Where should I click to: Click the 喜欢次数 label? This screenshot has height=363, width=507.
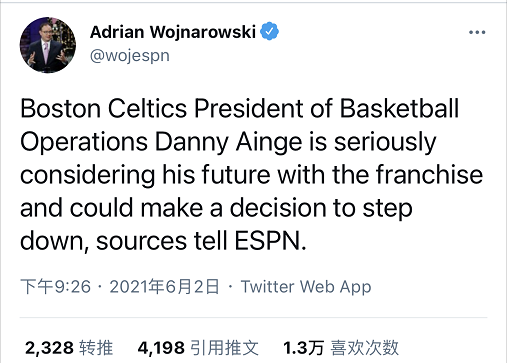(x=364, y=348)
